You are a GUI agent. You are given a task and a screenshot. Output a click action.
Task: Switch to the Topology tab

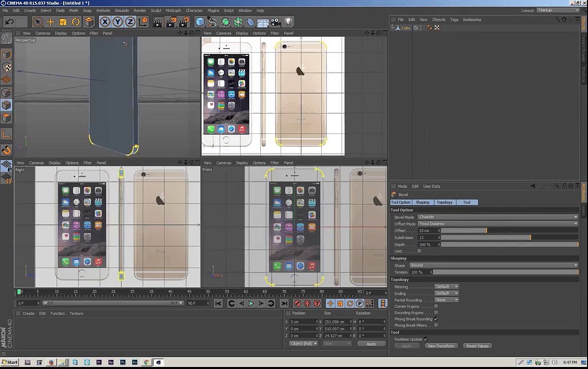tap(444, 202)
